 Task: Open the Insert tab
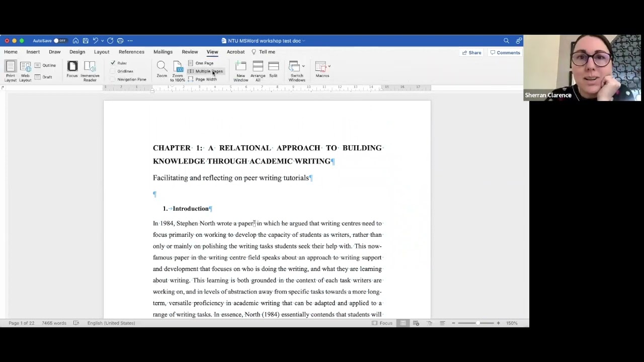pyautogui.click(x=33, y=52)
